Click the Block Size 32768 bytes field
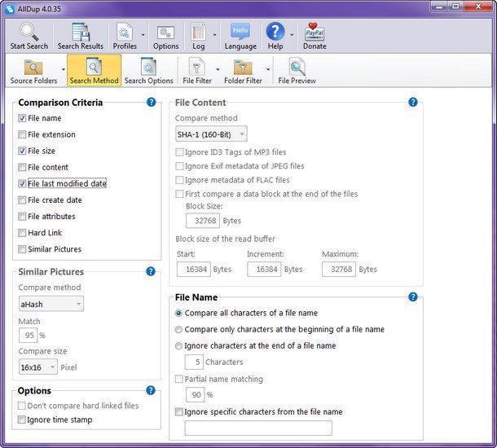The height and width of the screenshot is (448, 497). (203, 221)
